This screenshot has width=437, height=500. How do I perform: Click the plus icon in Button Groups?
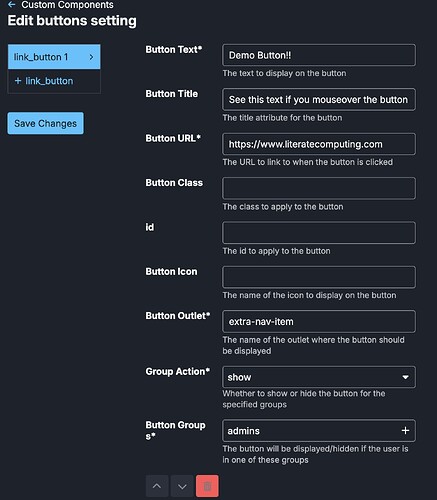[405, 431]
